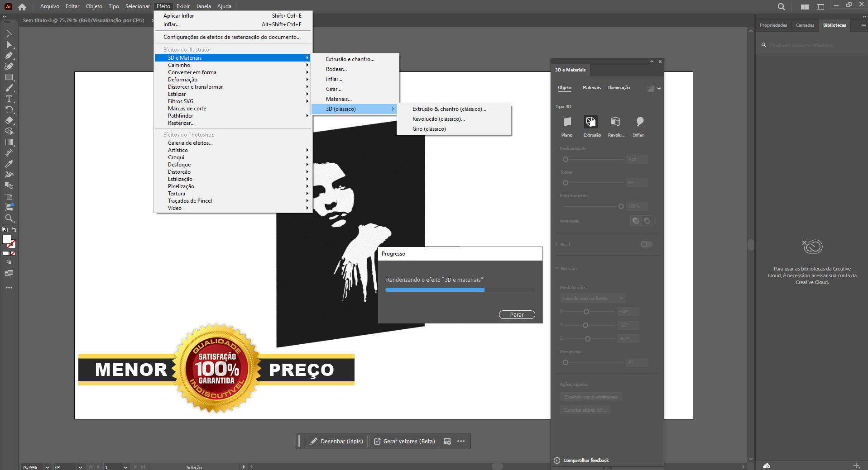
Task: Select the Gradient tool
Action: tap(9, 142)
